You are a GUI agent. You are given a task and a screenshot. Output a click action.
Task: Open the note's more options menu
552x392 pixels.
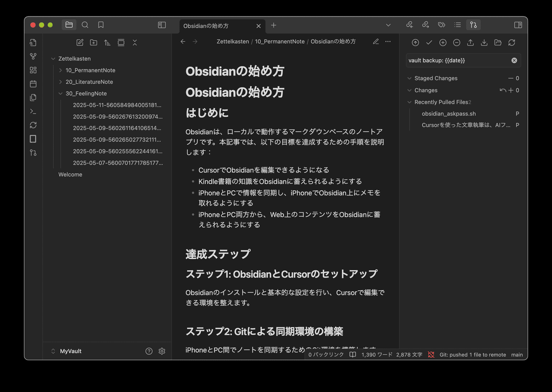(x=388, y=41)
